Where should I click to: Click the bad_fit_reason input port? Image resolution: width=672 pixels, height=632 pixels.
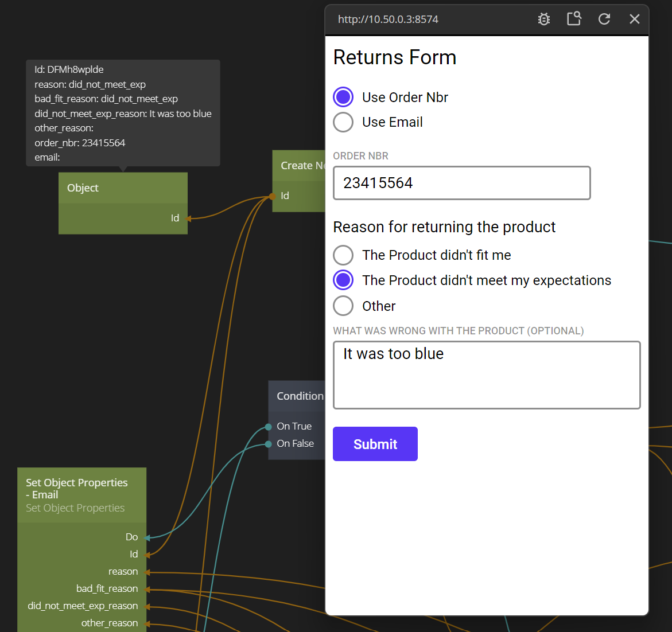coord(147,589)
